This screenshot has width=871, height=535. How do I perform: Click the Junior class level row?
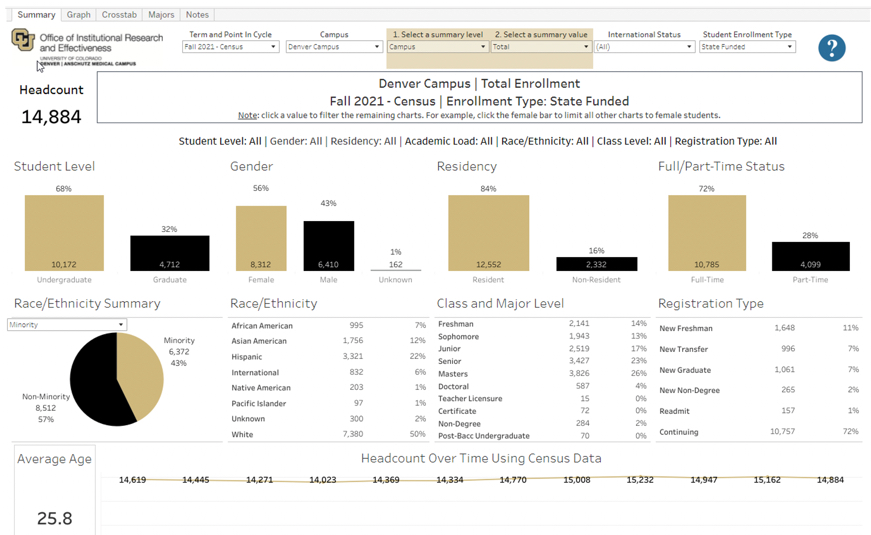pos(542,348)
